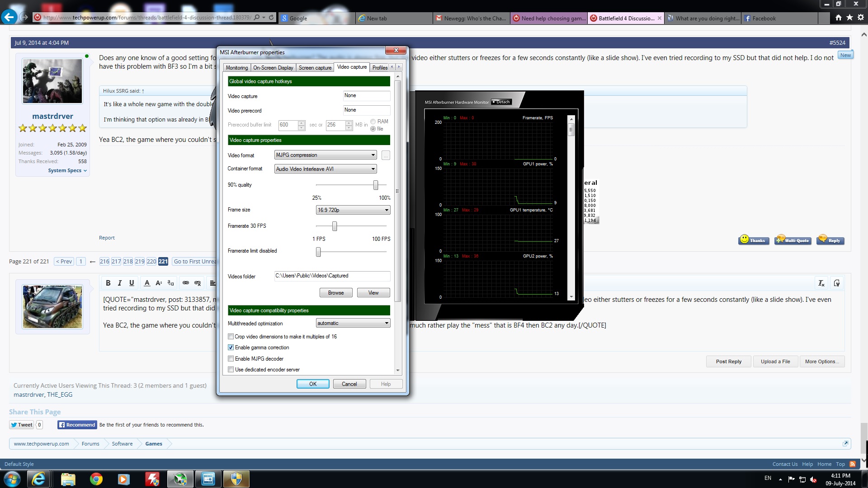The height and width of the screenshot is (488, 868).
Task: Open the Action Center flag icon in the tray
Action: pyautogui.click(x=791, y=479)
